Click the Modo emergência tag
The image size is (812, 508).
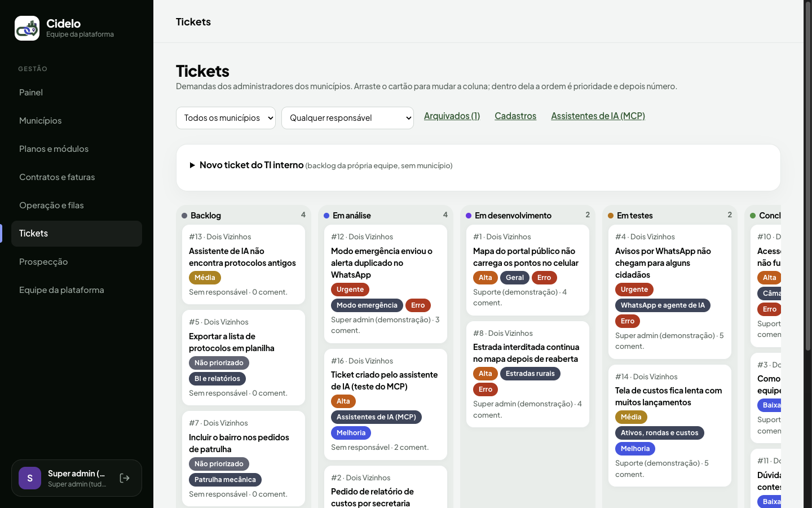pyautogui.click(x=367, y=305)
